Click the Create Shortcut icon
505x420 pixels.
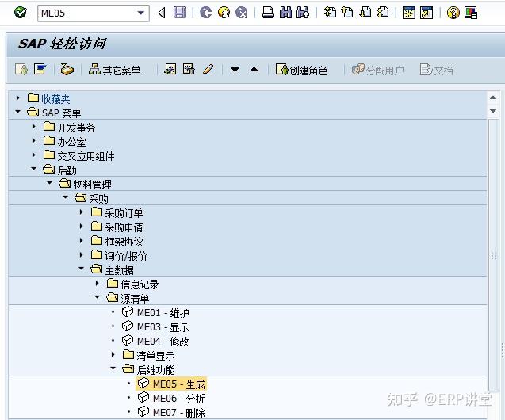427,13
